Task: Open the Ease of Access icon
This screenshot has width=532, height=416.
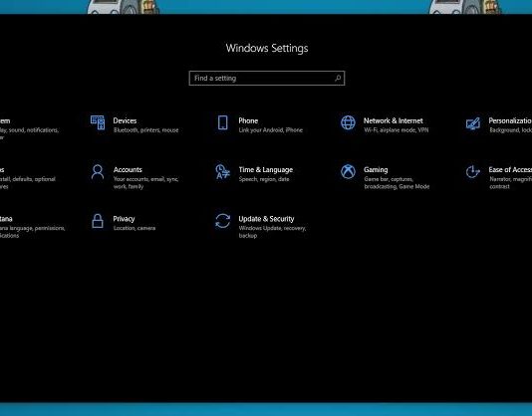Action: pos(472,171)
